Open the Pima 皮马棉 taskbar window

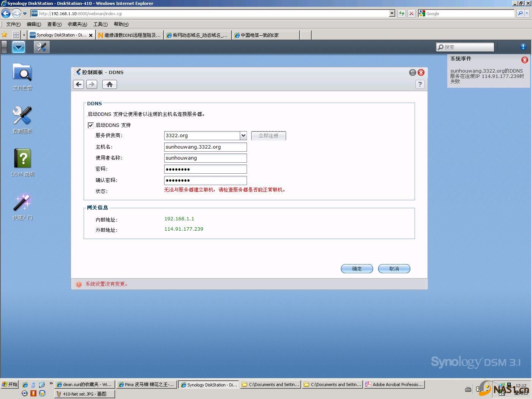146,385
